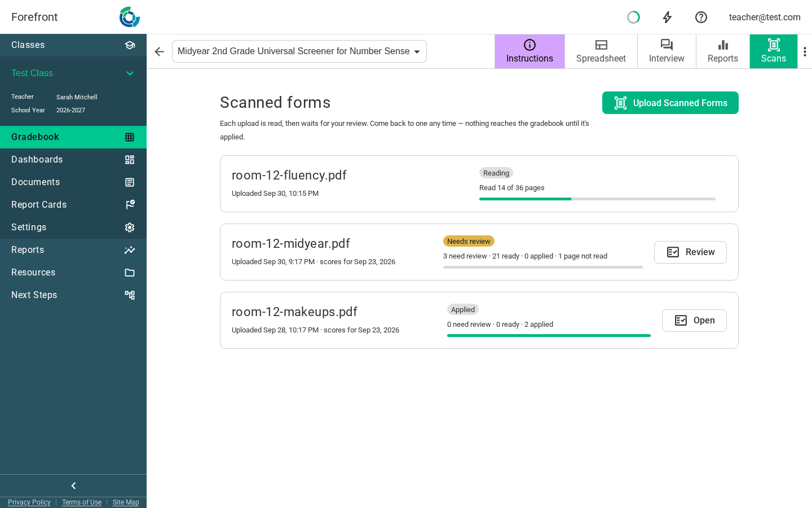Open the help question mark icon
Screen dimensions: 812x508
701,17
